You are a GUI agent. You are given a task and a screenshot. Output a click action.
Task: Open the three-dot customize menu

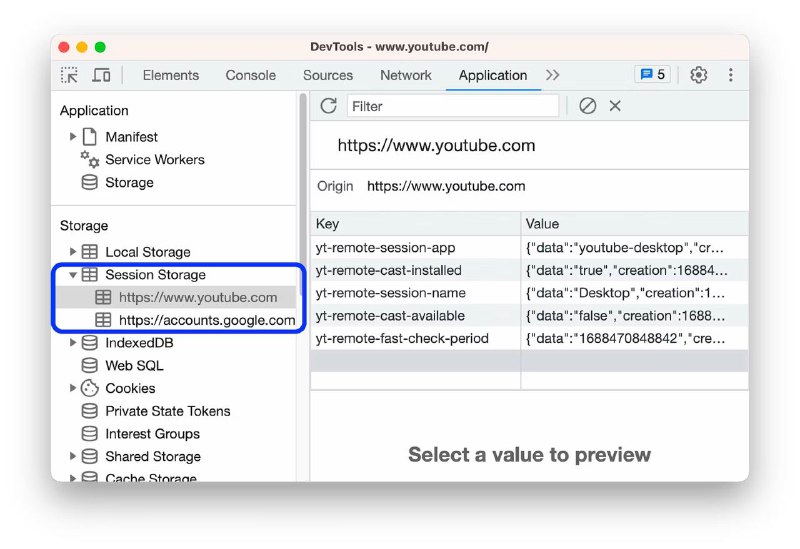coord(731,75)
